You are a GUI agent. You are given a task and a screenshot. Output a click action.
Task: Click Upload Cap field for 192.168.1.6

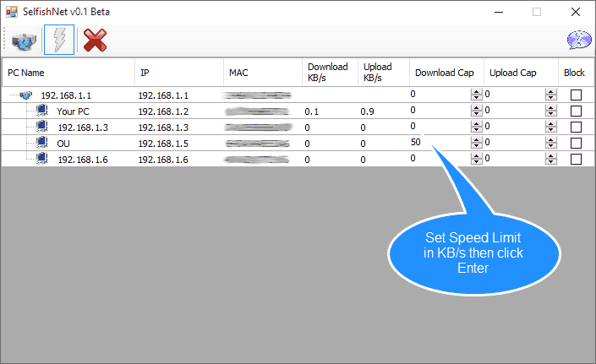pyautogui.click(x=515, y=158)
